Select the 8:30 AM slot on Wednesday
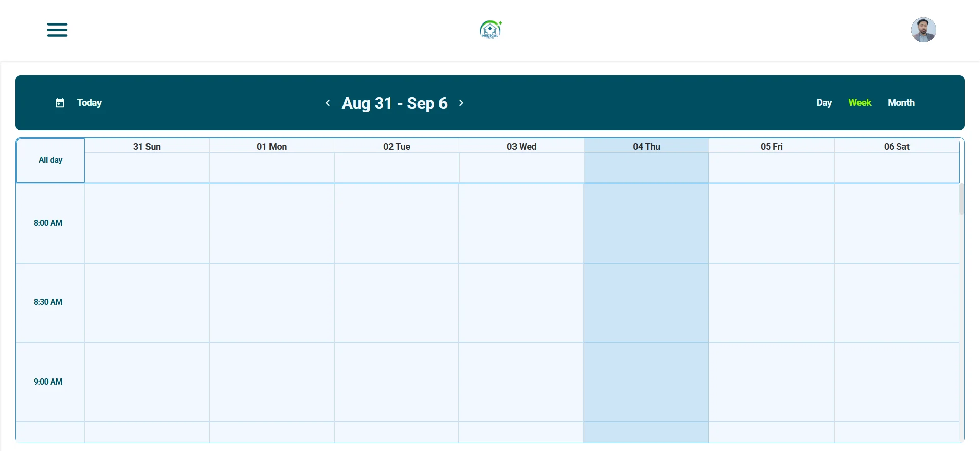980x451 pixels. pyautogui.click(x=521, y=302)
